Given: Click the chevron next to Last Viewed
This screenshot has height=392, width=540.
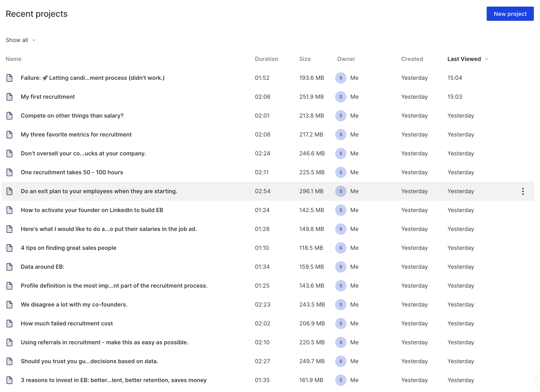Looking at the screenshot, I should (486, 59).
